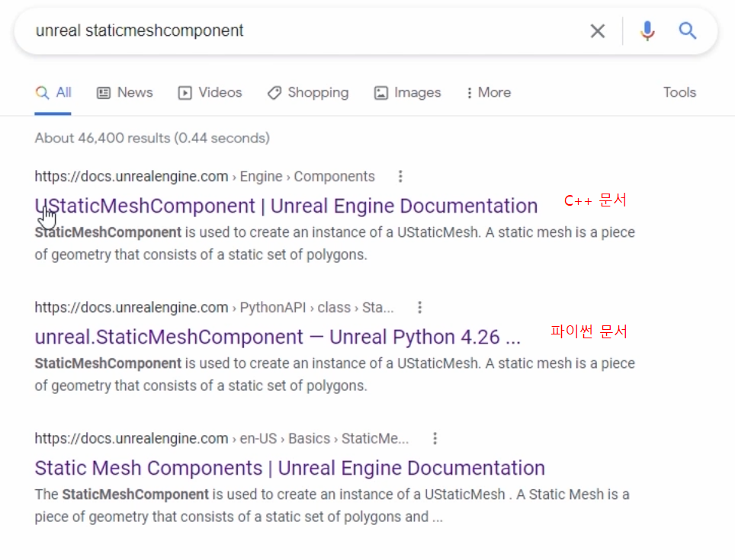
Task: Select the All results tab
Action: [53, 93]
